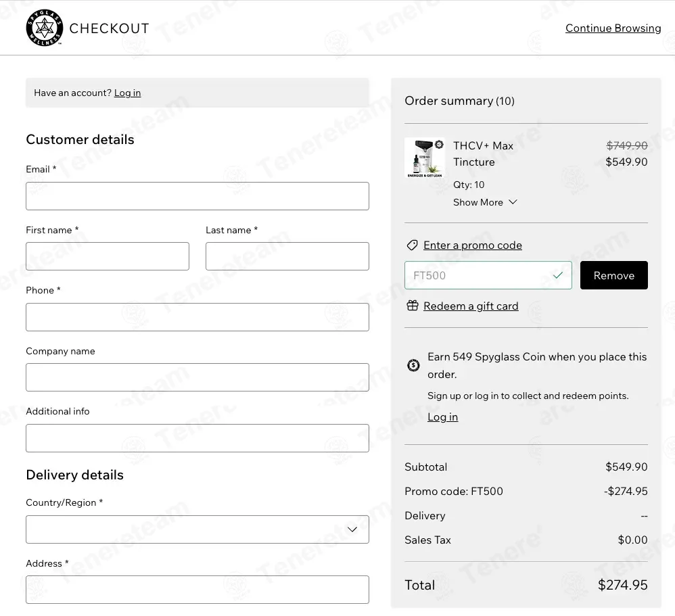Click Log in beside Have an account
Viewport: 675px width, 616px height.
pyautogui.click(x=127, y=93)
